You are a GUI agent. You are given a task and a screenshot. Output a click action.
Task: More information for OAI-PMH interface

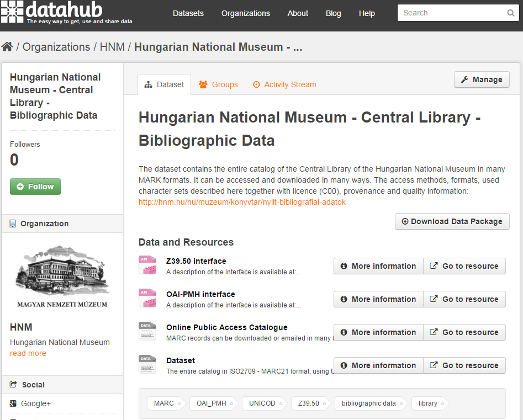pos(378,299)
